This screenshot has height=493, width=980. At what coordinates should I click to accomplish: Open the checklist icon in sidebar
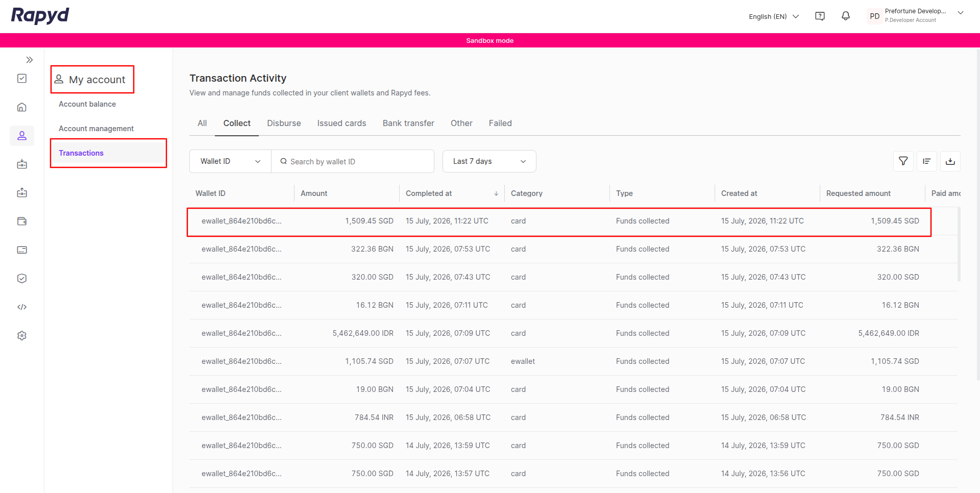22,78
